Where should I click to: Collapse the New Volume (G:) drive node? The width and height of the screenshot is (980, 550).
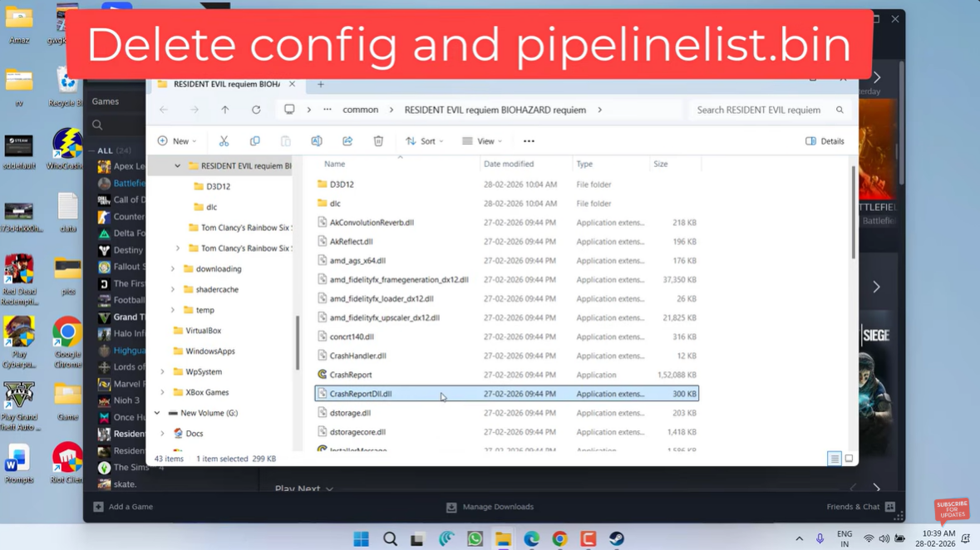[x=157, y=413]
